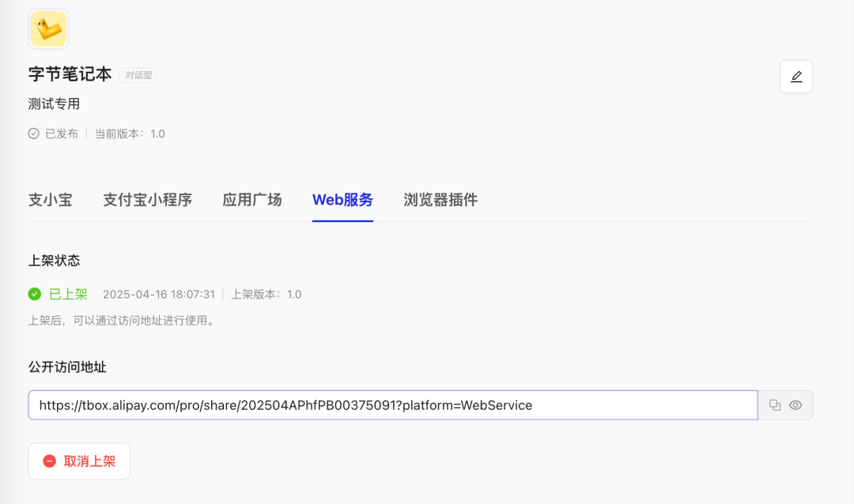854x504 pixels.
Task: Select the 应用广场 tab
Action: [252, 200]
